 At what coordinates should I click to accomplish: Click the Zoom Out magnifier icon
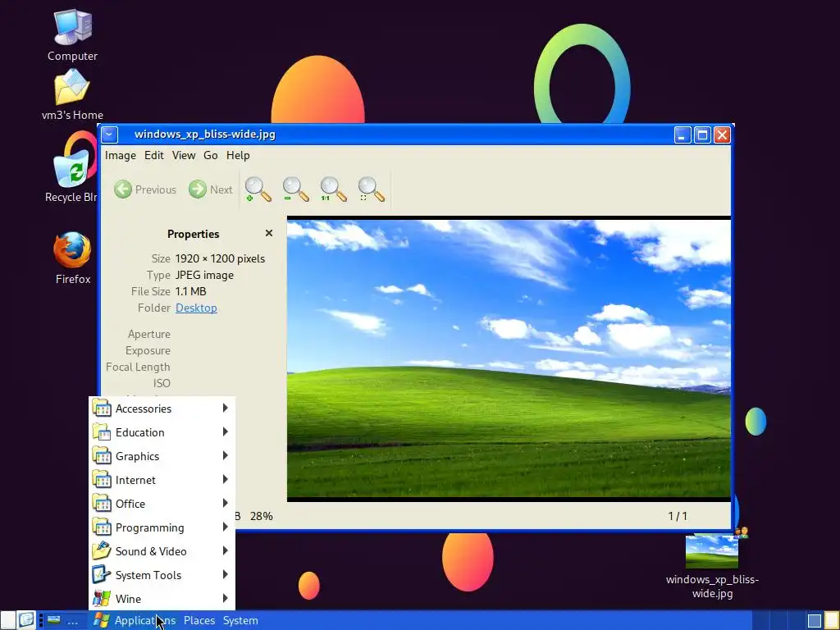tap(295, 189)
